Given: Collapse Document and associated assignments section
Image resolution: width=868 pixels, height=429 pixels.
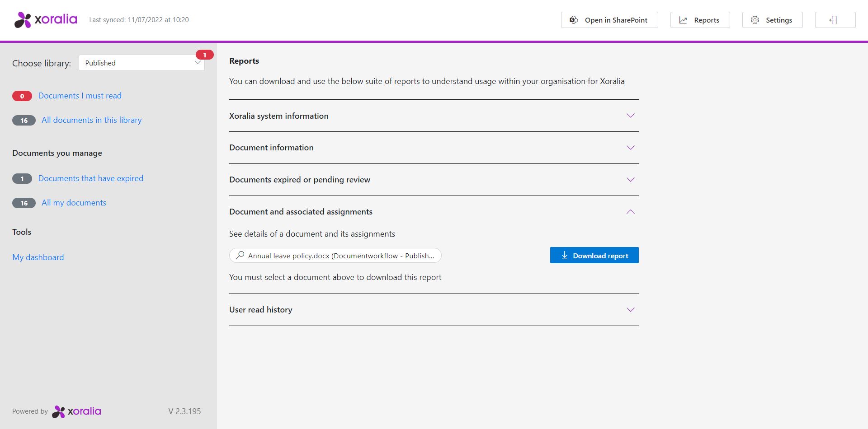Looking at the screenshot, I should point(434,212).
